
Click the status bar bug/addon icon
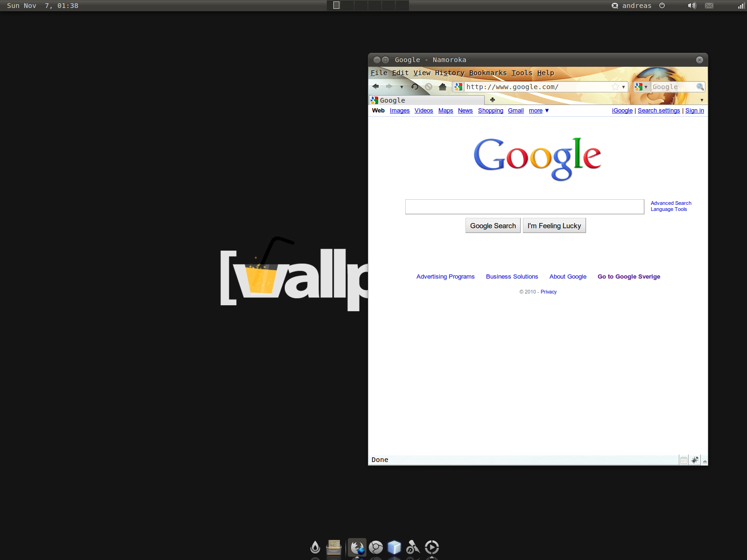(x=695, y=460)
